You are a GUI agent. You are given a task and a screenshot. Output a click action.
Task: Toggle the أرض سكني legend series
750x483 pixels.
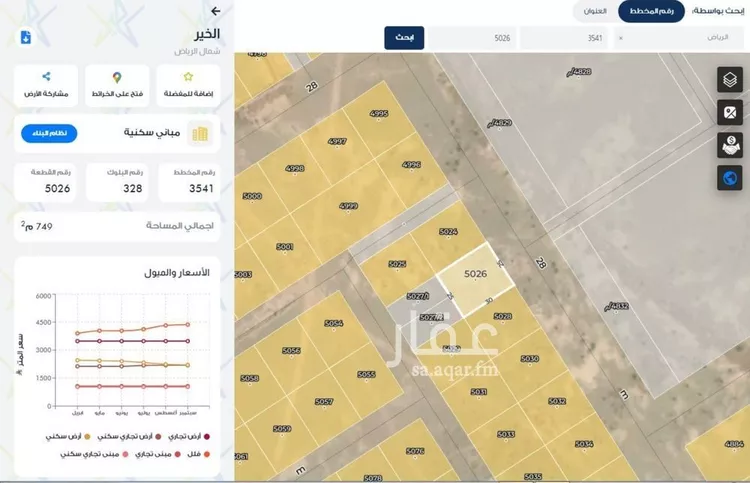click(x=66, y=437)
